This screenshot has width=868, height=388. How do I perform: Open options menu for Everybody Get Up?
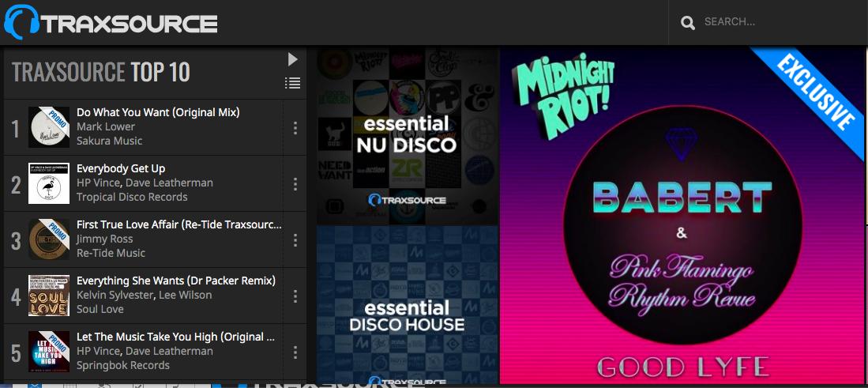(295, 184)
